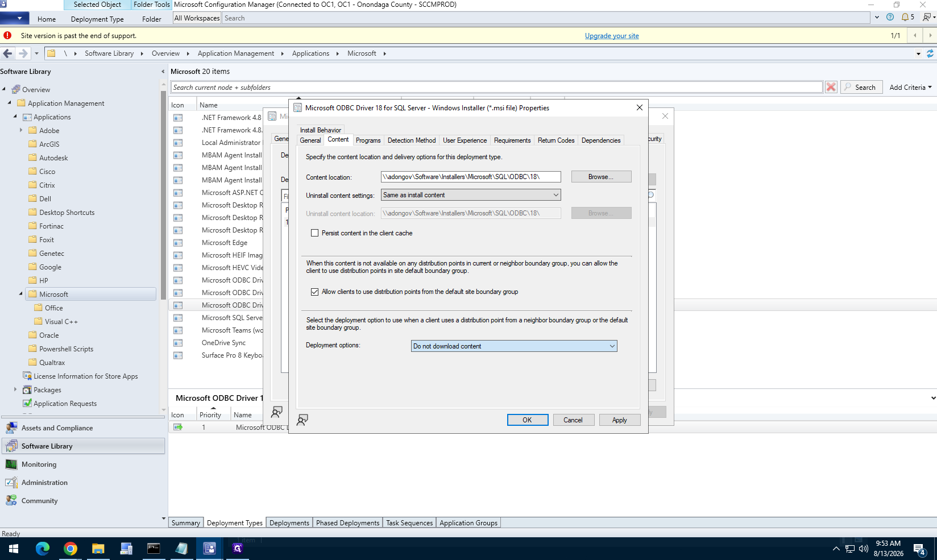Screen dimensions: 937x560
Task: Click Cancel in properties dialog
Action: (573, 420)
